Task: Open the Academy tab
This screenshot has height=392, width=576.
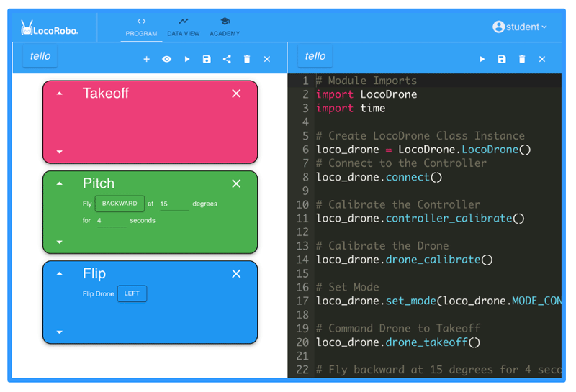Action: [225, 27]
